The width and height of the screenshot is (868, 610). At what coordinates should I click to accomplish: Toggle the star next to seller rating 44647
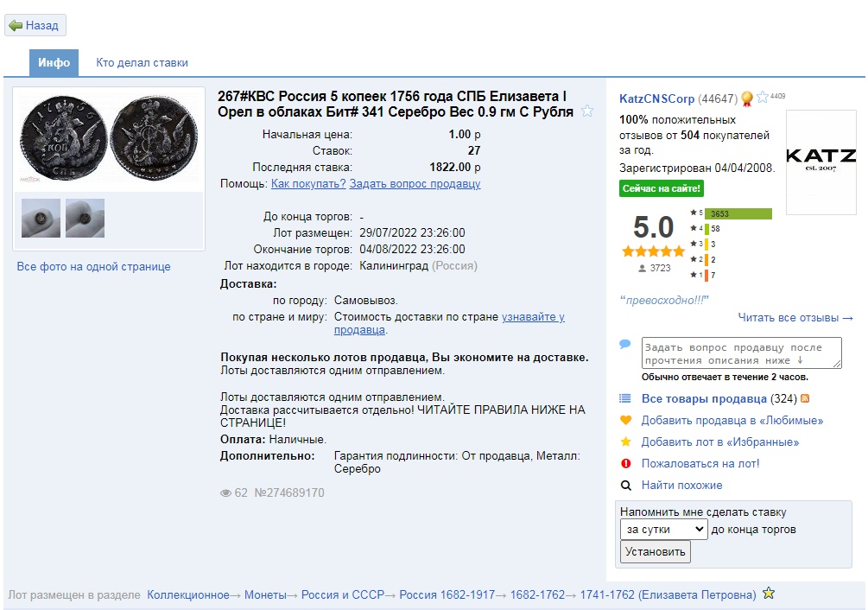(x=762, y=98)
